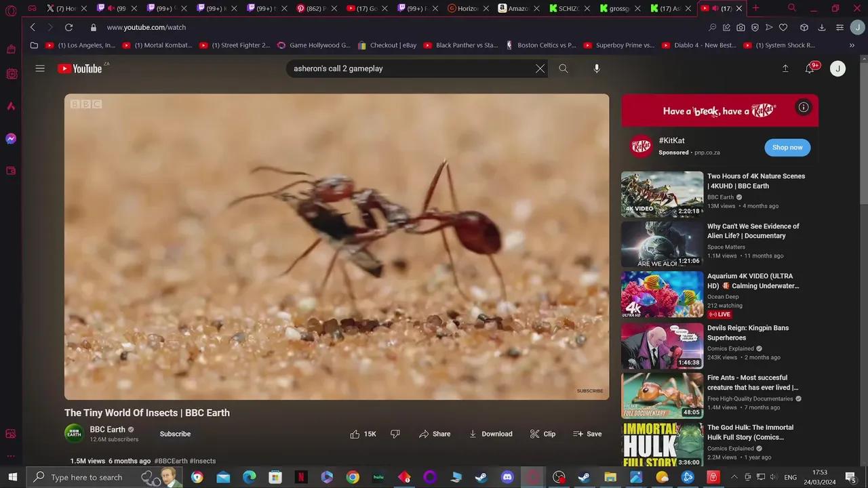Like the video with thumbs up
Screen dimensions: 868x488
point(363,434)
